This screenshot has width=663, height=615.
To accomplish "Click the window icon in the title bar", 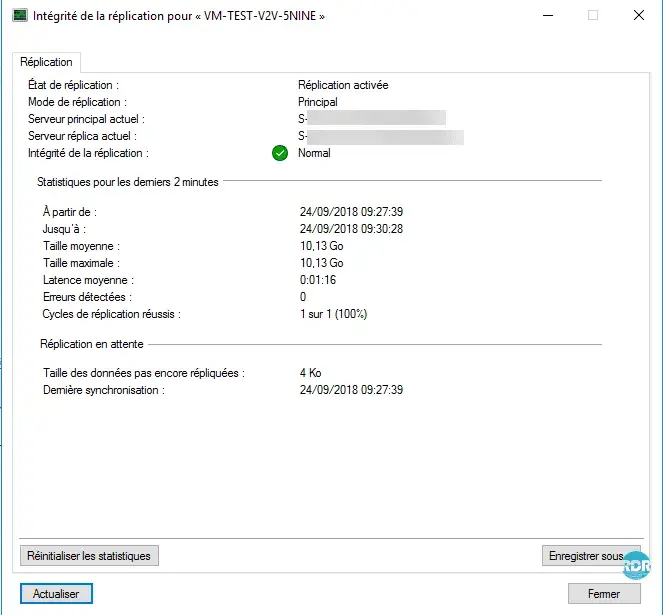I will (19, 16).
